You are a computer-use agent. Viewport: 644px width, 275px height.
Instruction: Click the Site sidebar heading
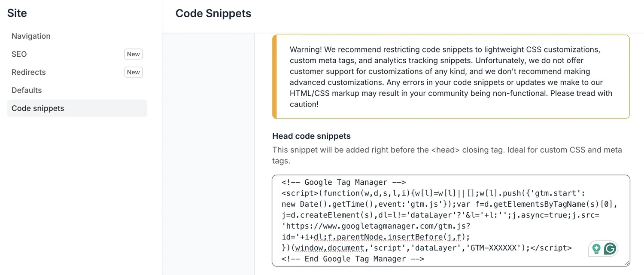tap(17, 13)
